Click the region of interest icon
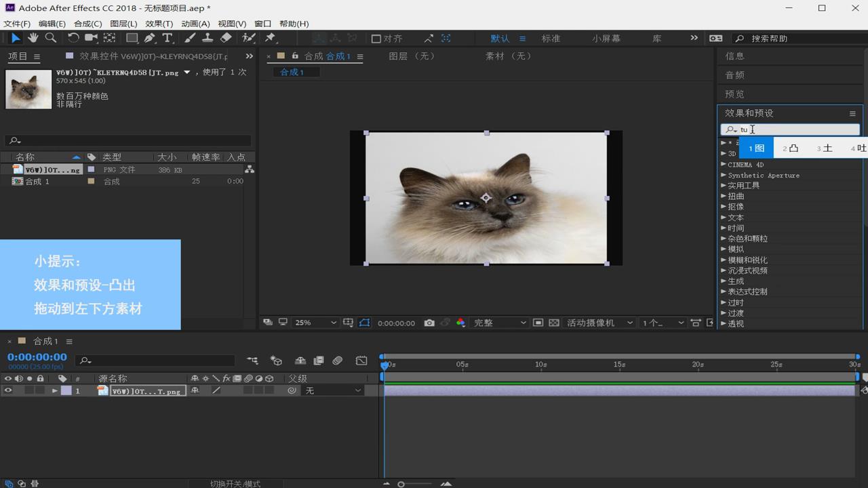 coord(538,323)
